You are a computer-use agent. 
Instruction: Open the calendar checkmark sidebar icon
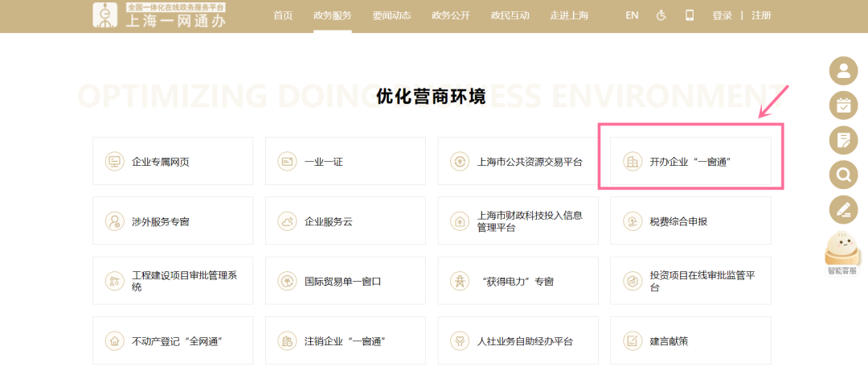point(843,105)
